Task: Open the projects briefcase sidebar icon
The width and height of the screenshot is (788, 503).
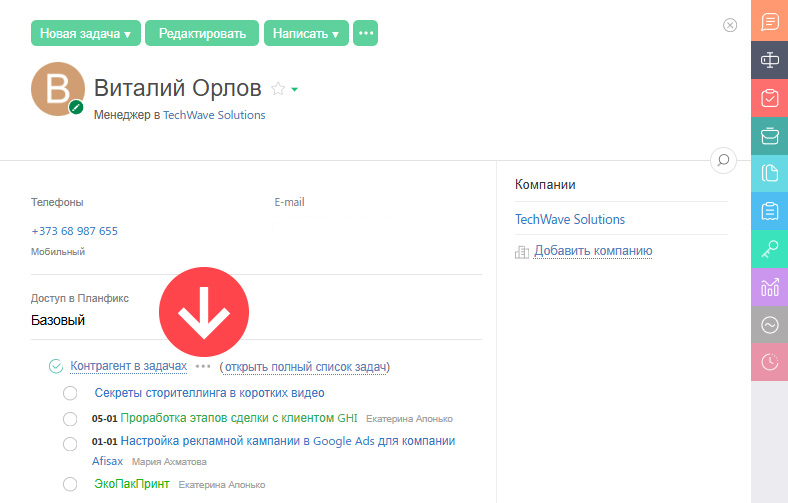Action: 769,136
